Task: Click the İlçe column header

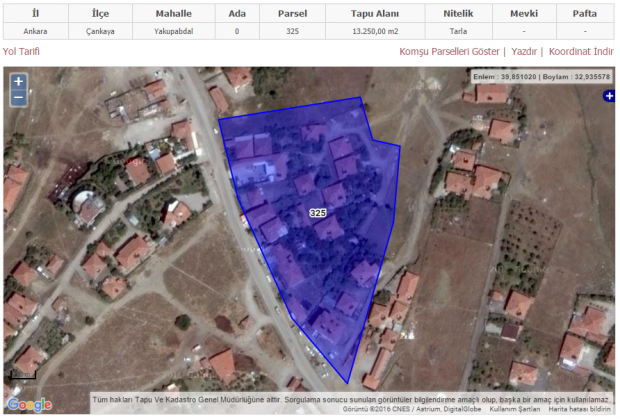Action: point(100,13)
